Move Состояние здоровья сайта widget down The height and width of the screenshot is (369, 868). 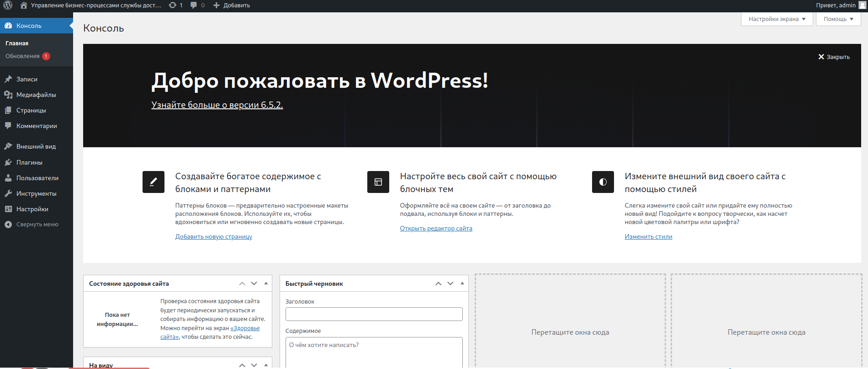click(x=254, y=283)
